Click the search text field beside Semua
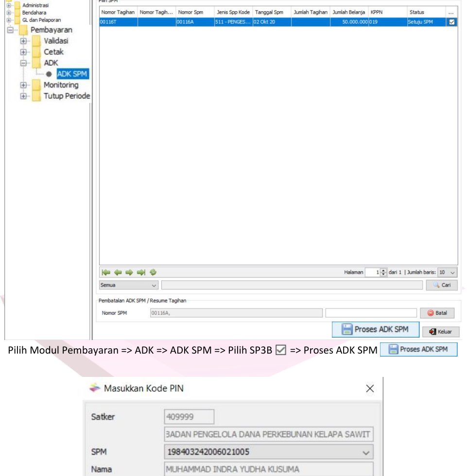This screenshot has width=467, height=476. click(x=292, y=285)
